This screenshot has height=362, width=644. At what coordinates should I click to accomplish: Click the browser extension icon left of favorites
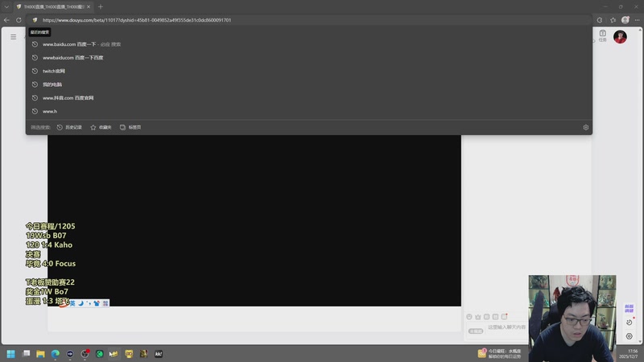coord(600,19)
